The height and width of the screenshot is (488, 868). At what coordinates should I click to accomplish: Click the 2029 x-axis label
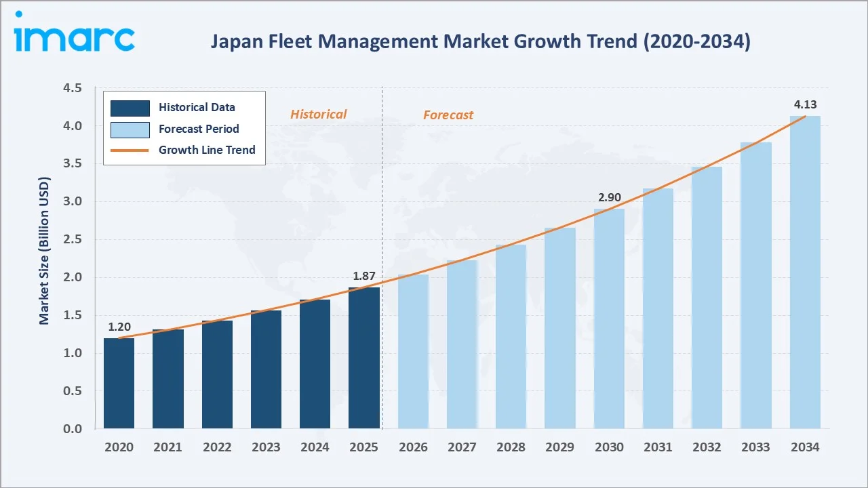click(x=560, y=447)
